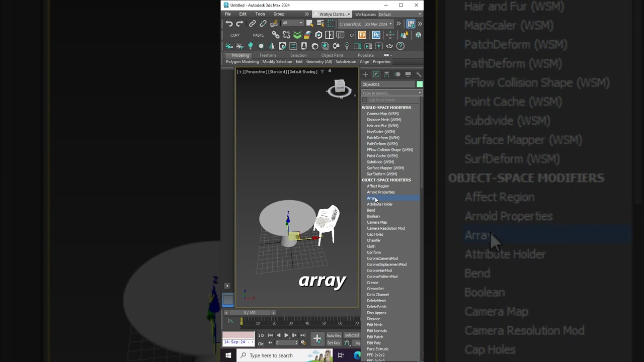644x362 pixels.
Task: Click the PASTE button
Action: coord(258,35)
